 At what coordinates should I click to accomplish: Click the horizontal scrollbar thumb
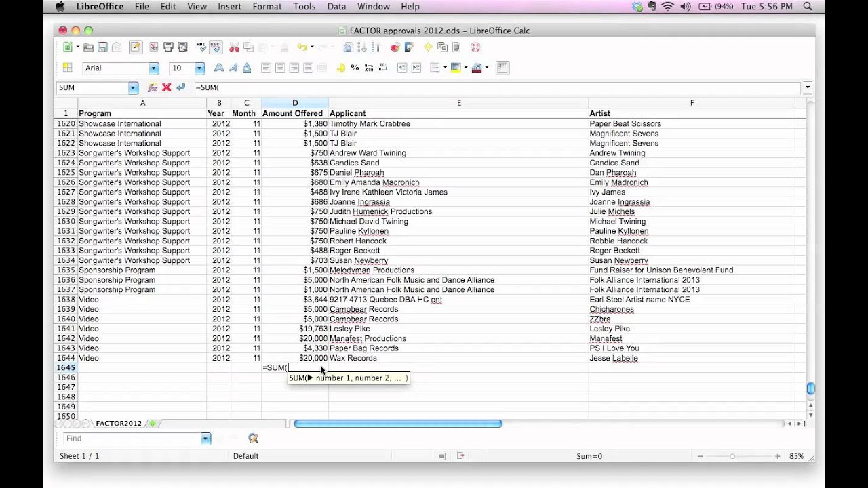(398, 424)
